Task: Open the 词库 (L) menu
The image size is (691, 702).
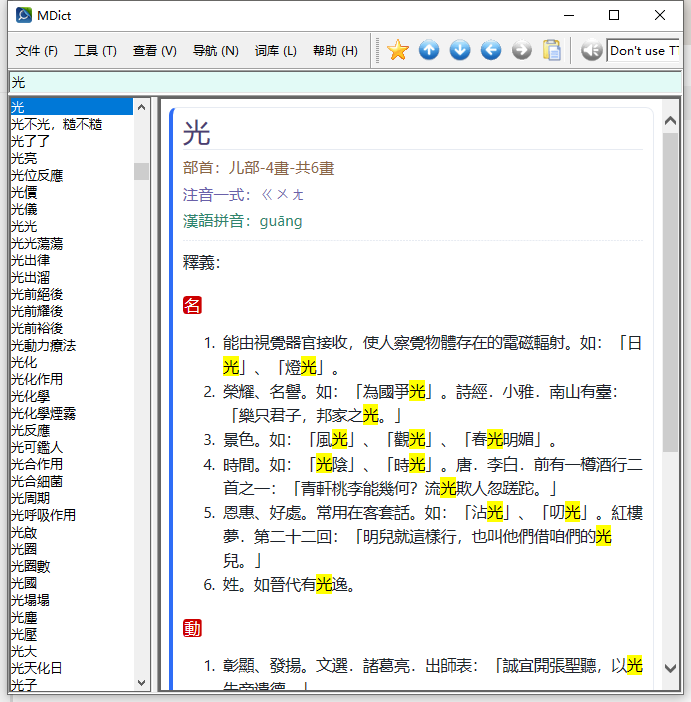Action: [276, 51]
